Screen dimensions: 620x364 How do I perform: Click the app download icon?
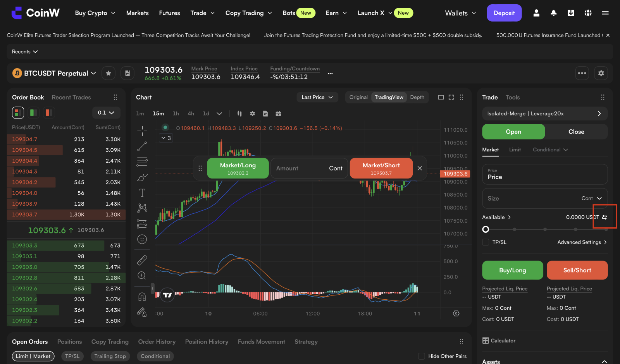(x=571, y=13)
